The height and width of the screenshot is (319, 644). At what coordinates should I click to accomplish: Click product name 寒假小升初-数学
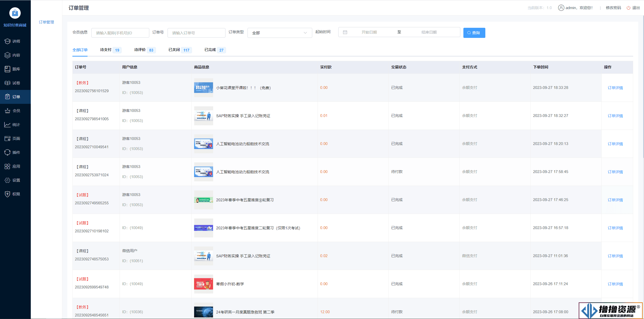tap(230, 284)
